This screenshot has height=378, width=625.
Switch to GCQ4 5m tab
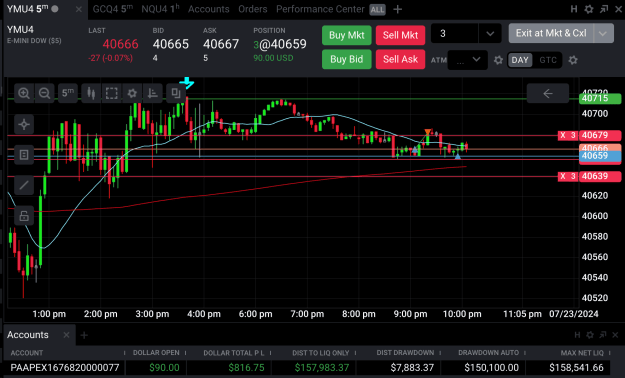113,9
